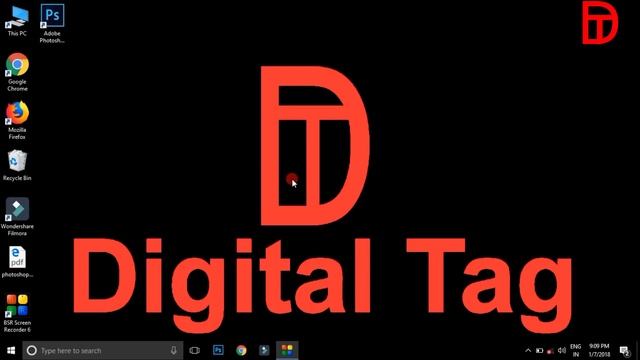Screen dimensions: 640x360
Task: Click the network icon in system tray
Action: coord(550,351)
